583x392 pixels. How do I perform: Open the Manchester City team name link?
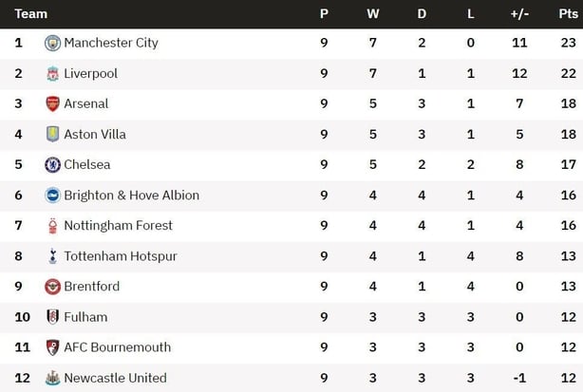click(111, 43)
